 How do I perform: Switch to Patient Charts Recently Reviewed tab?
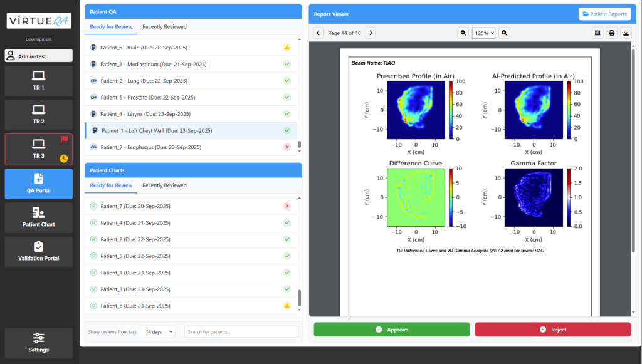coord(164,185)
